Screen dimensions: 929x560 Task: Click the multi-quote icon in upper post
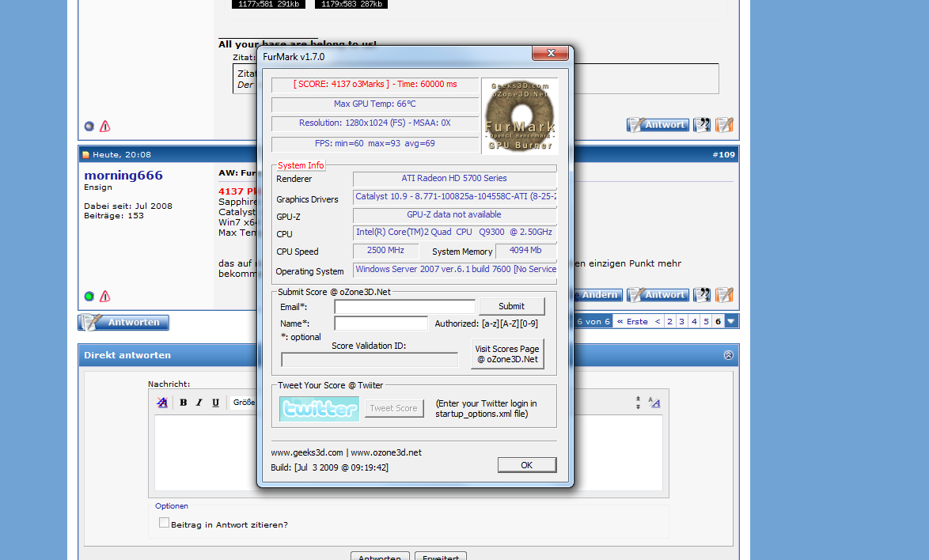click(702, 125)
